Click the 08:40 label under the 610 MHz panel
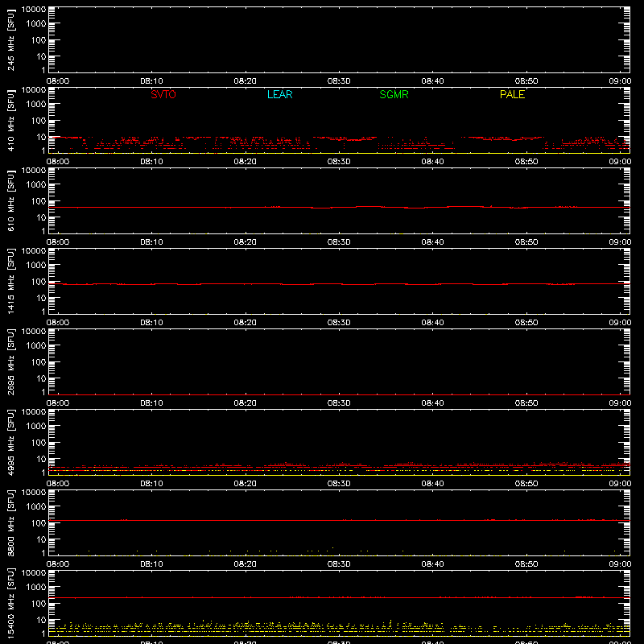This screenshot has height=644, width=644. (432, 242)
